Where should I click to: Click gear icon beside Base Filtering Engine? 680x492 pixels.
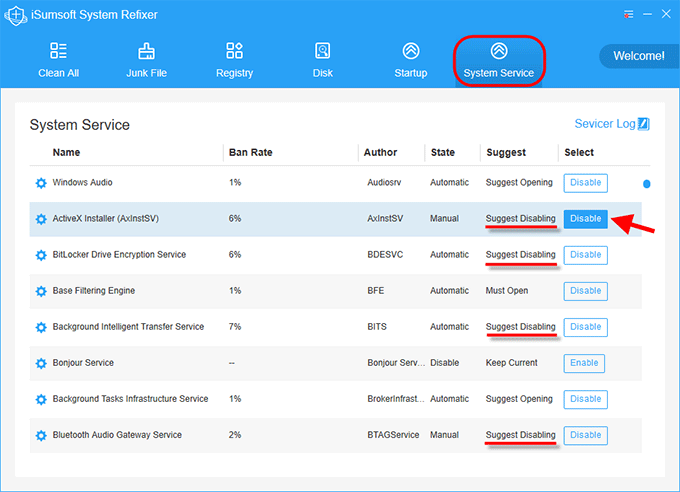[41, 291]
